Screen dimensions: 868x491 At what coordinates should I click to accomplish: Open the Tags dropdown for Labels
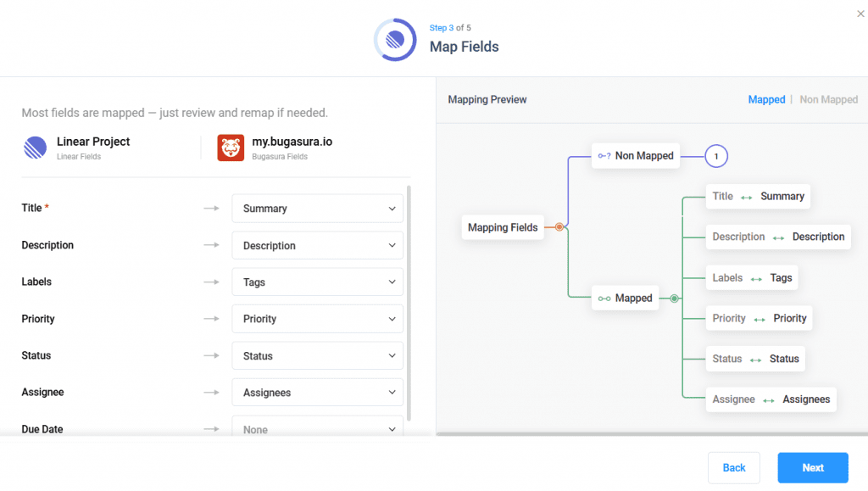(317, 282)
